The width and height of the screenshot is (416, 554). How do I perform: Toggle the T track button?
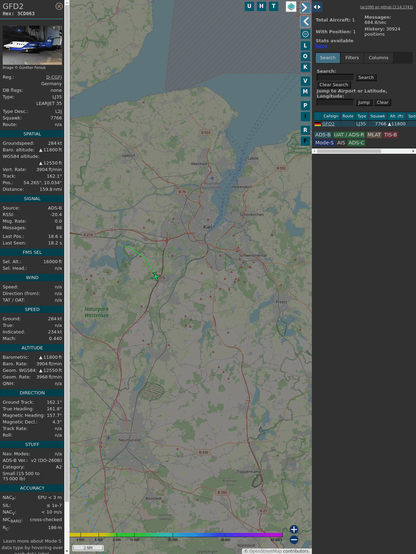[x=273, y=6]
